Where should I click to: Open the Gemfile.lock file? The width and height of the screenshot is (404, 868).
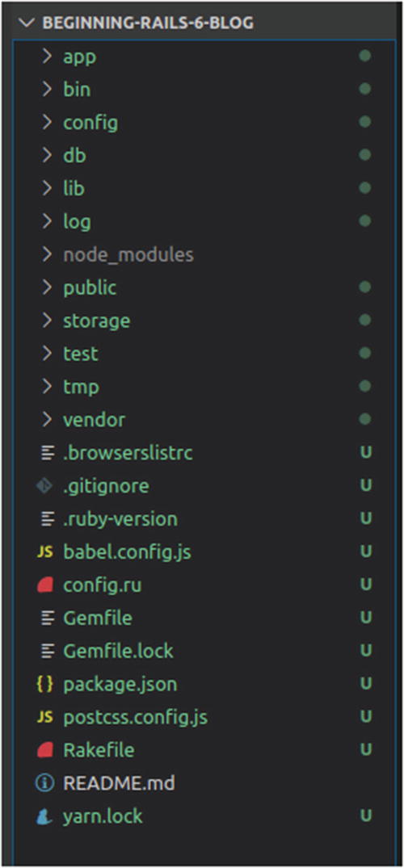coord(118,651)
